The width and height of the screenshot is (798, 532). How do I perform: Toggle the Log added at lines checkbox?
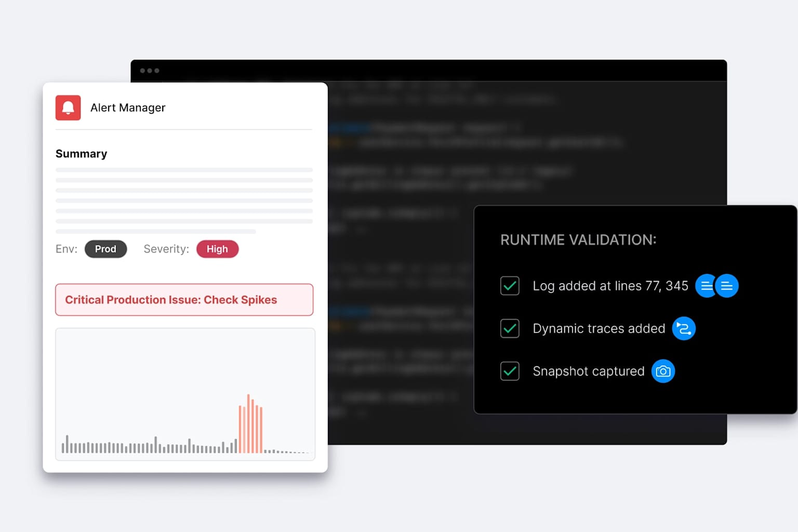[510, 286]
